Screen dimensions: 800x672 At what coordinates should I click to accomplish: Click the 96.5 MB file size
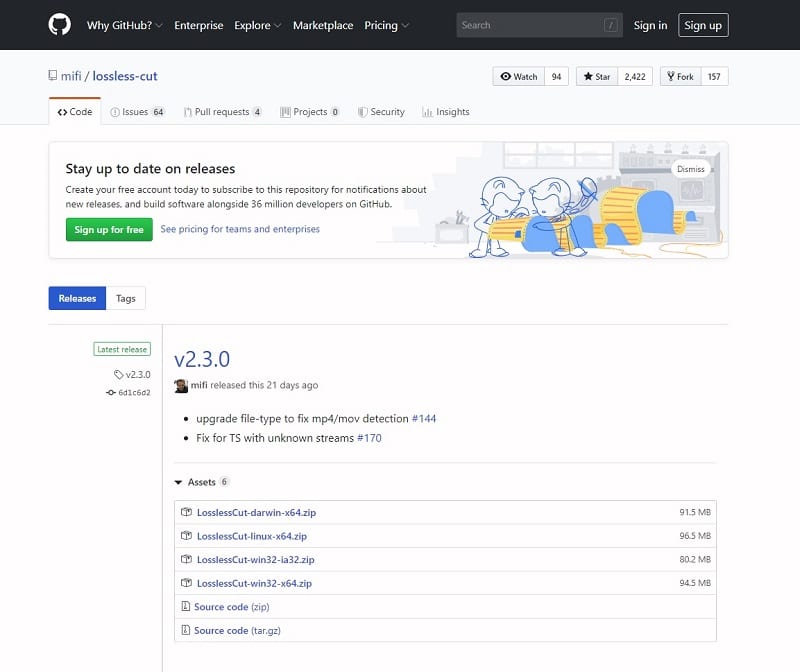coord(695,535)
